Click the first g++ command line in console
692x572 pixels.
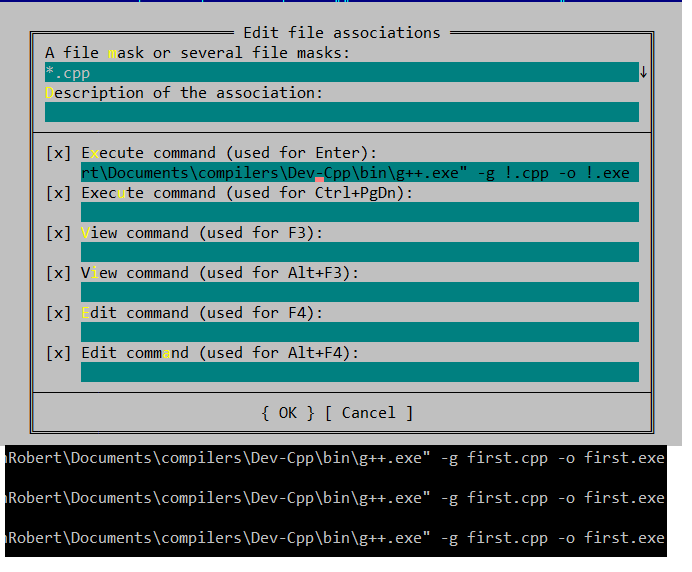click(x=336, y=458)
